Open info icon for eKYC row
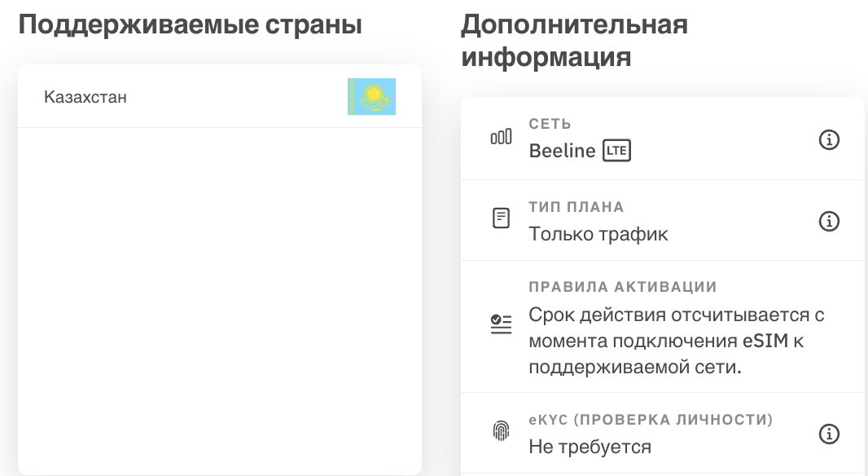The image size is (868, 476). [829, 434]
